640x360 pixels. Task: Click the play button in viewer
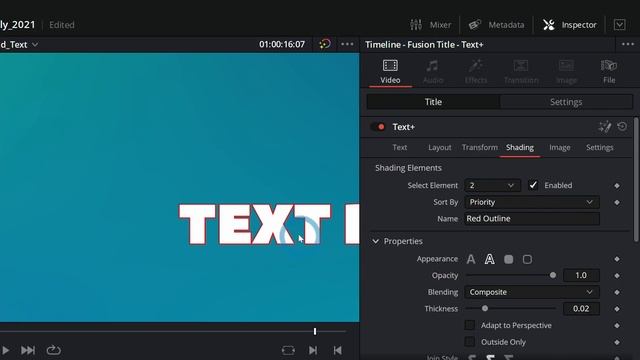tap(5, 350)
